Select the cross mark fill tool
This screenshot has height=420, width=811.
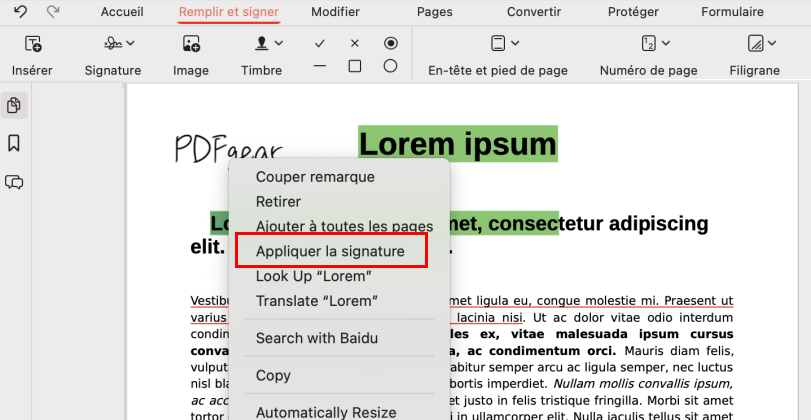354,43
